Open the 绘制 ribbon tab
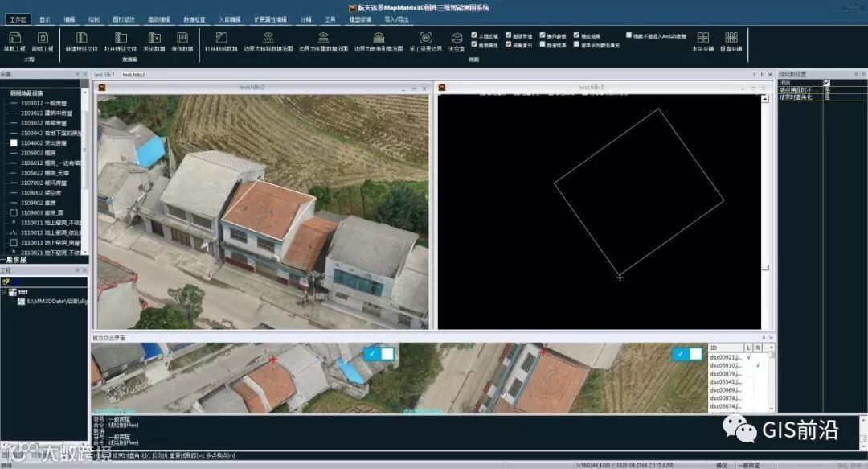This screenshot has width=868, height=469. coord(93,19)
